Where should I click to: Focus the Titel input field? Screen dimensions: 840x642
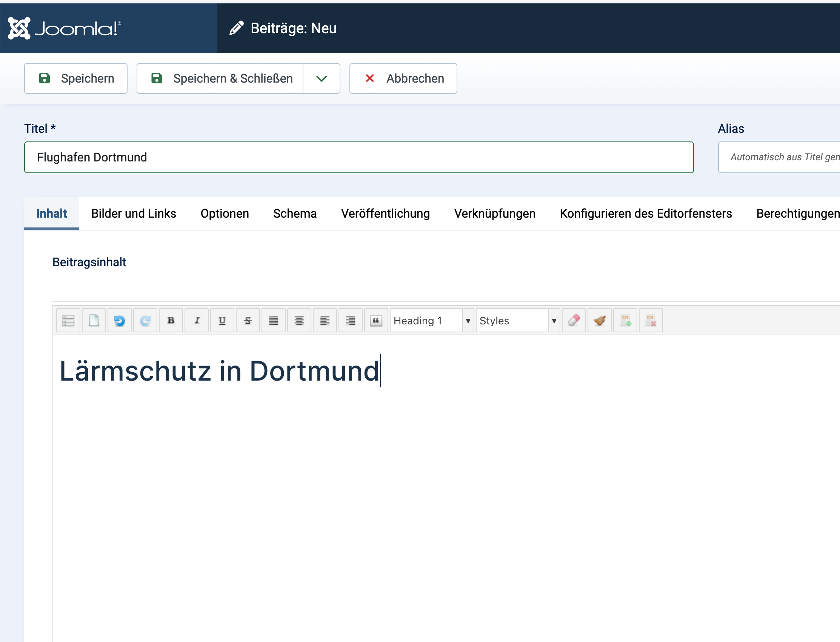click(x=359, y=157)
